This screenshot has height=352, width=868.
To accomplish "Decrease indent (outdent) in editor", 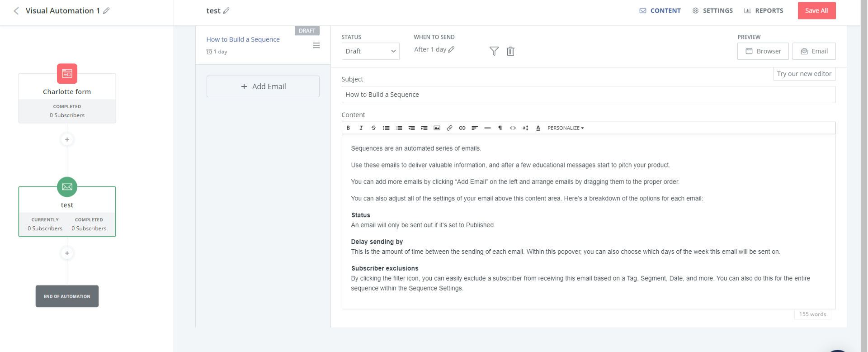I will (411, 128).
